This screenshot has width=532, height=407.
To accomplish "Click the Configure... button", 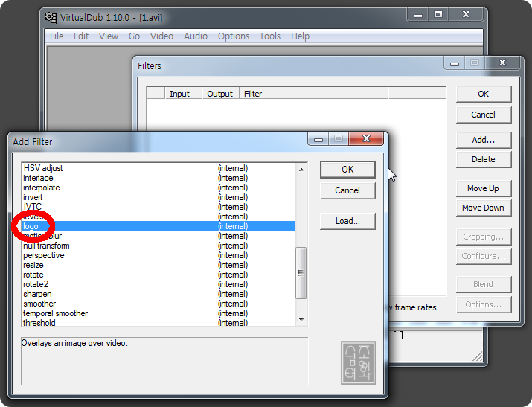I will (484, 257).
